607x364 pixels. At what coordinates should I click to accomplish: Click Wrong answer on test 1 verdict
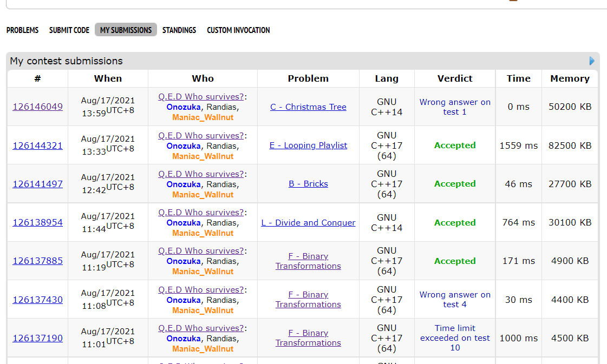click(x=455, y=107)
